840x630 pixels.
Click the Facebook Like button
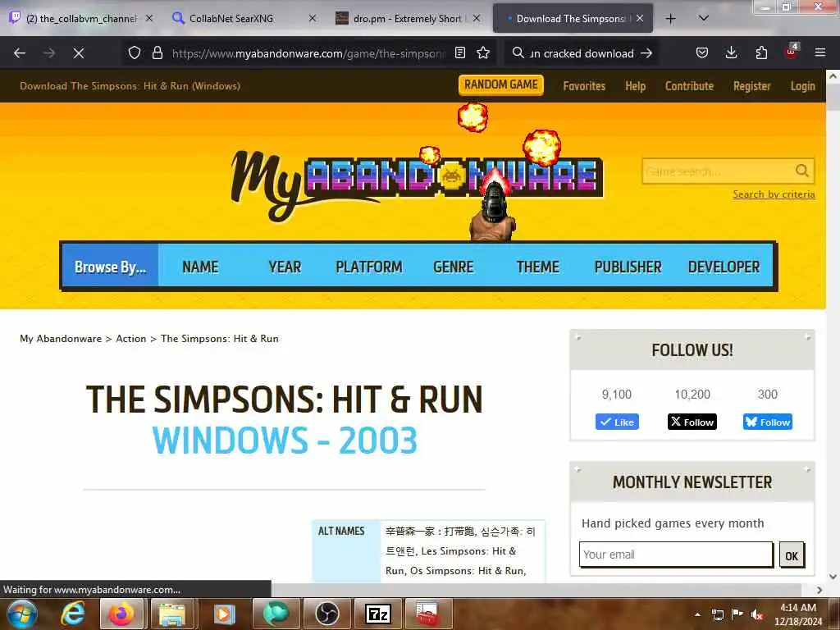[x=617, y=422]
